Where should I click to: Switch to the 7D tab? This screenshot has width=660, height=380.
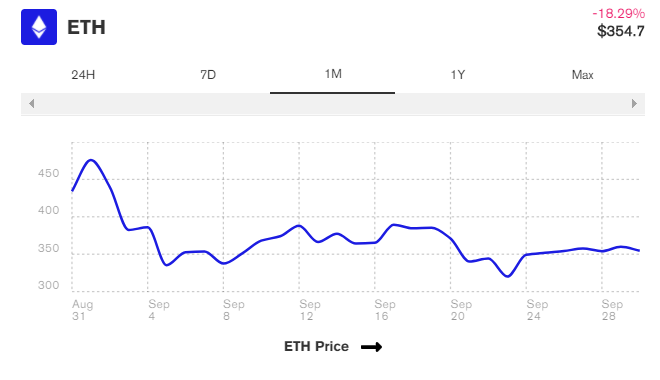pos(208,75)
